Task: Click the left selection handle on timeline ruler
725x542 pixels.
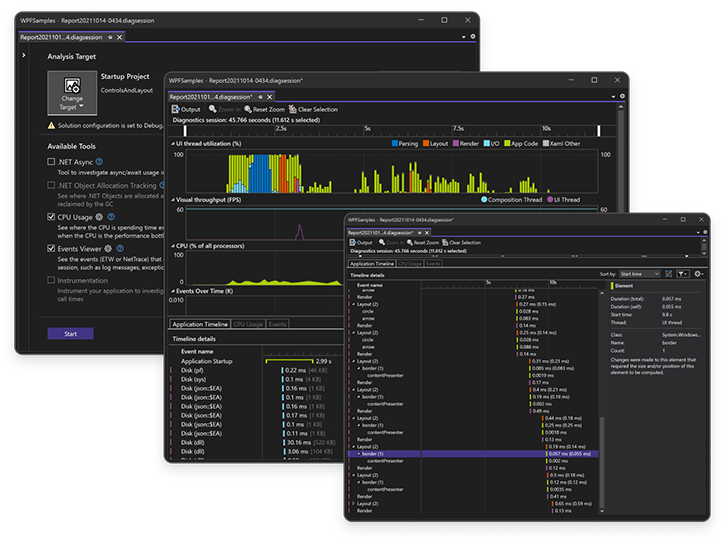Action: [185, 131]
